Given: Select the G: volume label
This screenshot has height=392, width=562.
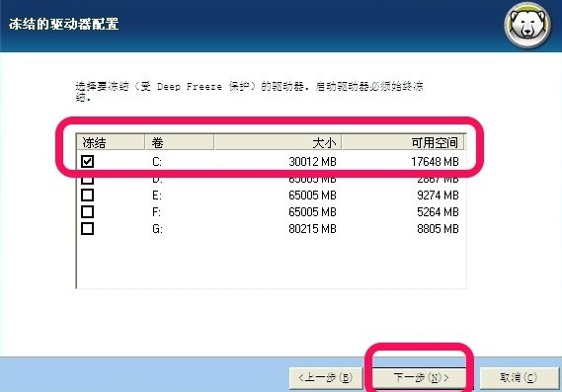Looking at the screenshot, I should 157,229.
